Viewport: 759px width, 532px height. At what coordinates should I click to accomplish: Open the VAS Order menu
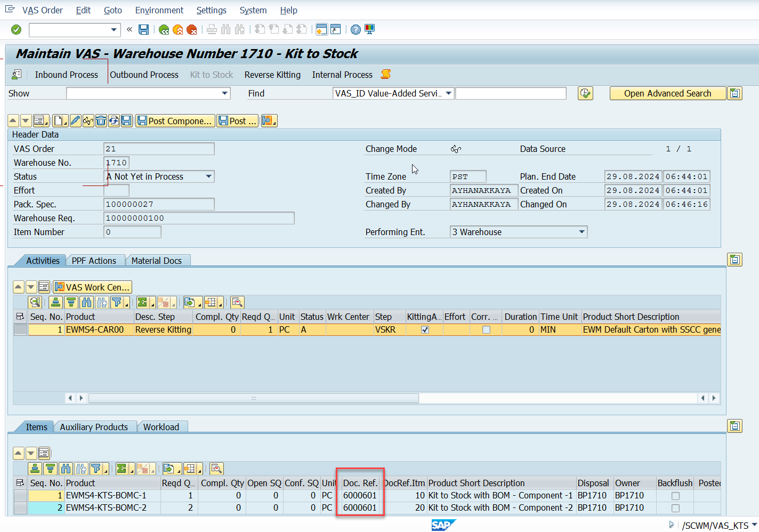(x=43, y=10)
